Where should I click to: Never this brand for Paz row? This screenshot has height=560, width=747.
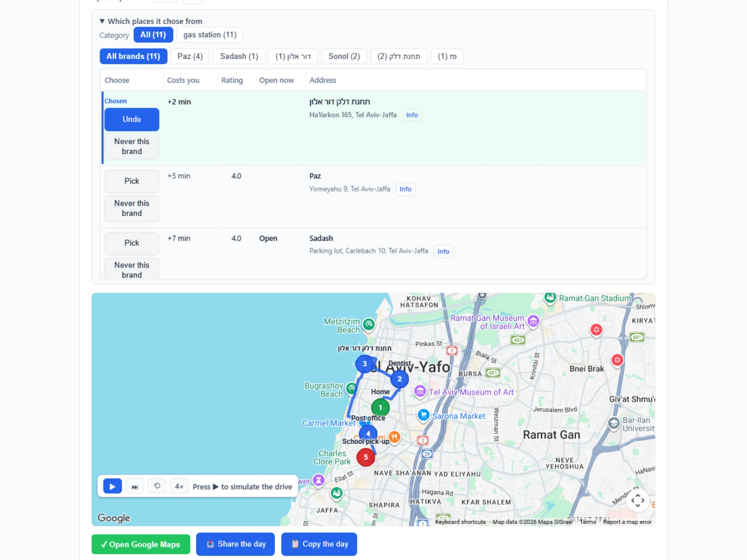[x=132, y=208]
